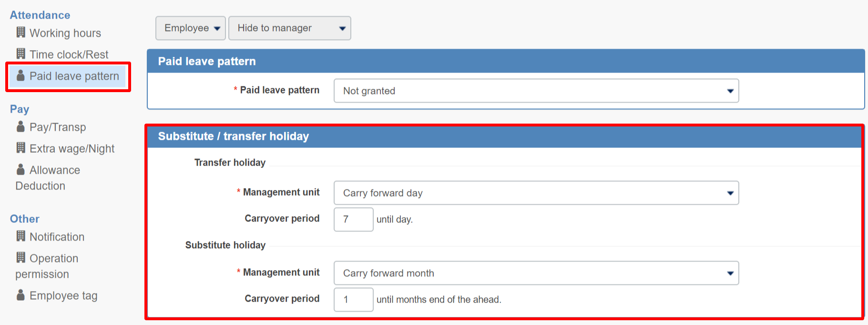Click the person icon beside Pay/Transp
Image resolution: width=868 pixels, height=325 pixels.
20,126
